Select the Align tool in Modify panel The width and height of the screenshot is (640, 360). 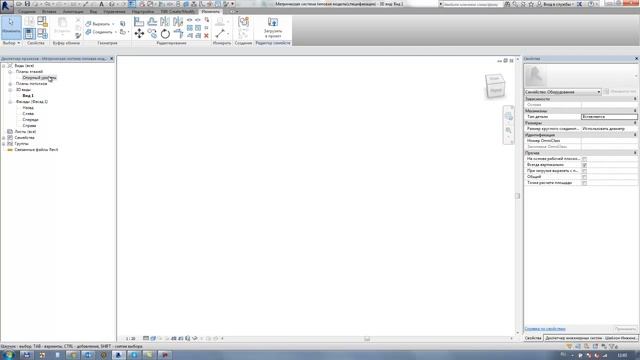139,21
